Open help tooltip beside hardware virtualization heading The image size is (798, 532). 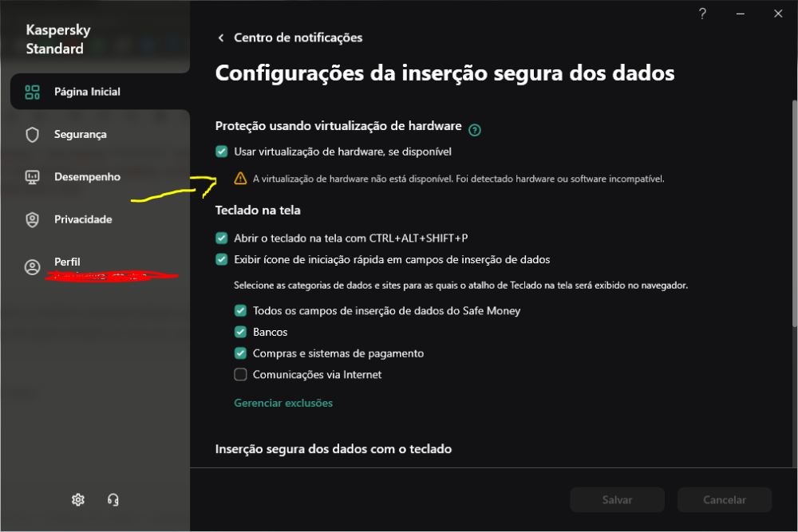pyautogui.click(x=474, y=130)
